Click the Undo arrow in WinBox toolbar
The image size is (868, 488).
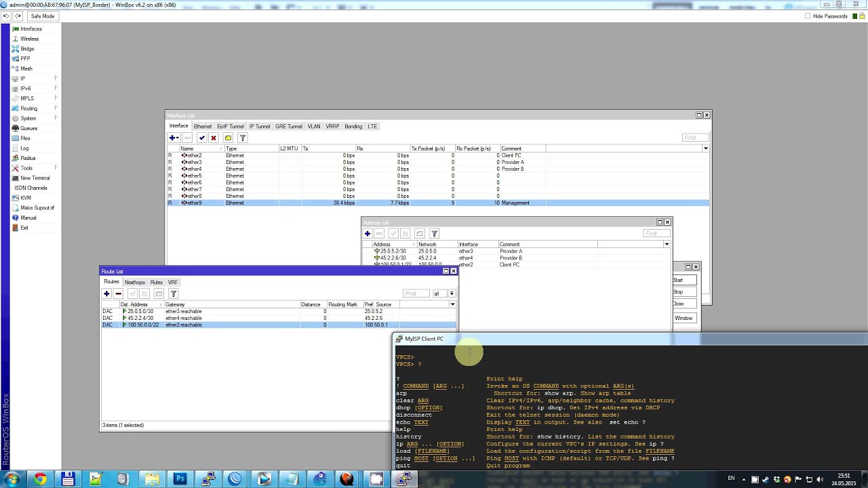(6, 16)
